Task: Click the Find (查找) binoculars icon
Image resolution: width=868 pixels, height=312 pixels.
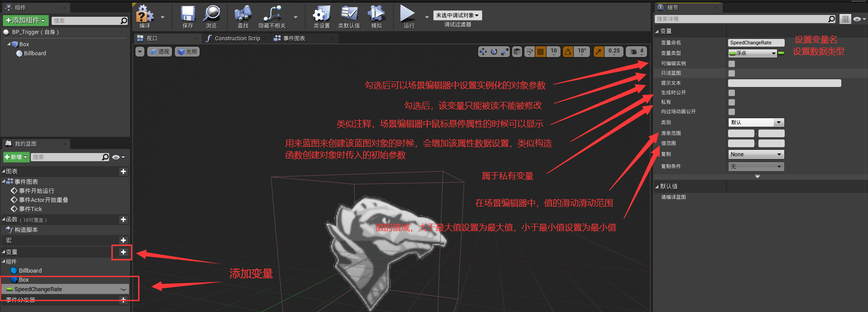Action: coord(243,15)
